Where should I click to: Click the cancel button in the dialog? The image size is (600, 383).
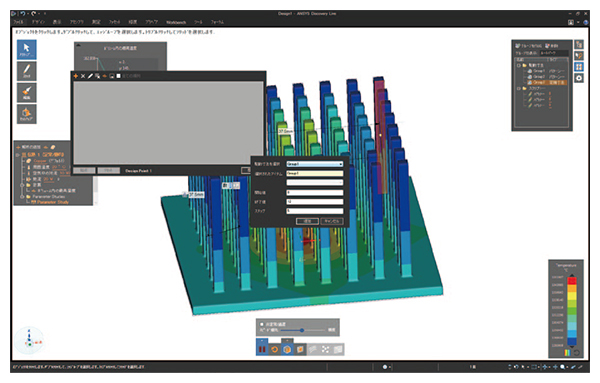point(332,221)
